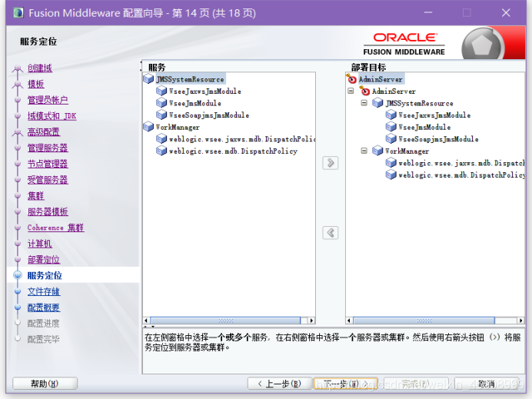
Task: Go to 服务器模板 step
Action: coord(48,211)
